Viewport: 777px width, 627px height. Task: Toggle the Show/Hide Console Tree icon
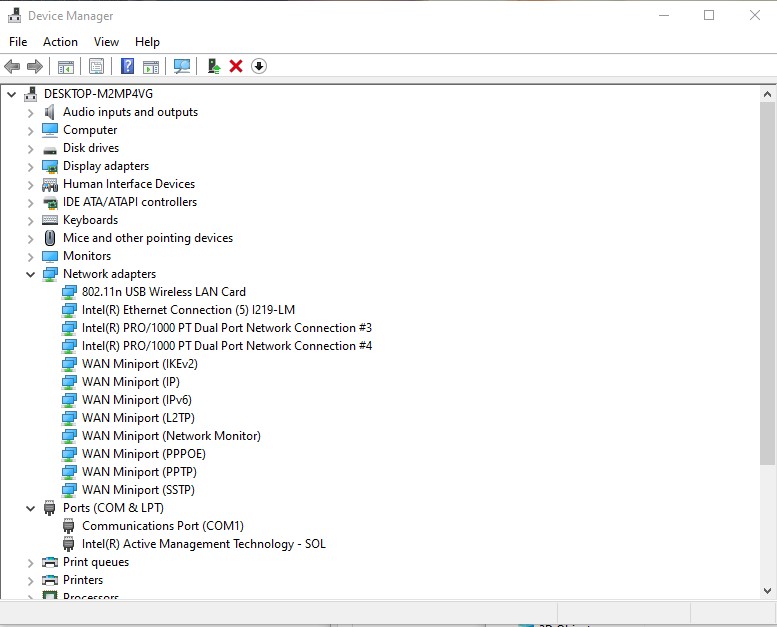point(66,66)
